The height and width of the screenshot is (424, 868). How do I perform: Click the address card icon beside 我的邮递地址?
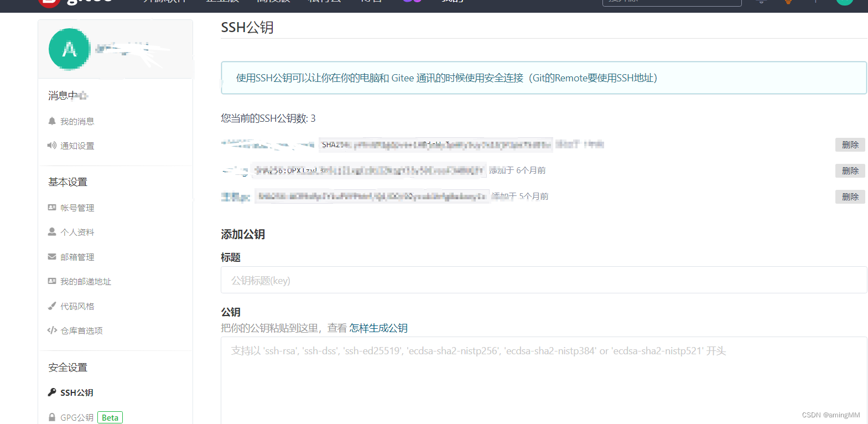52,281
